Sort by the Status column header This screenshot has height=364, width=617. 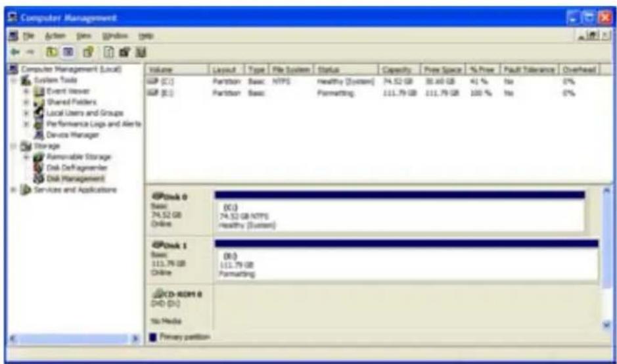coord(346,70)
